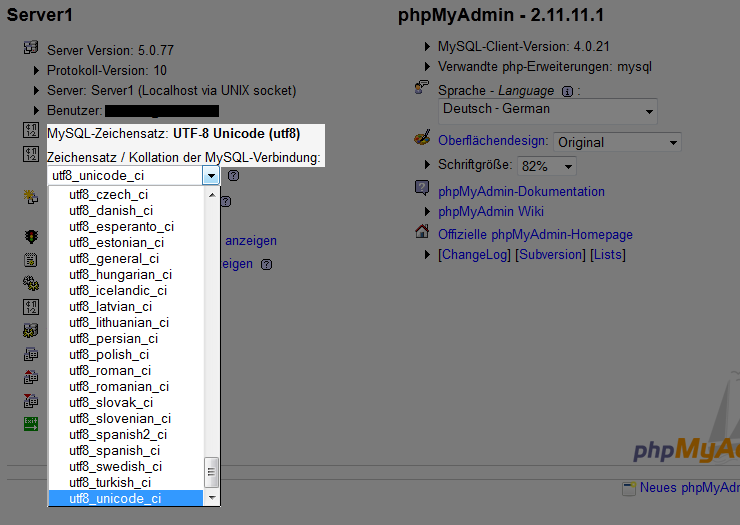Open the ChangeLog link

tap(475, 255)
